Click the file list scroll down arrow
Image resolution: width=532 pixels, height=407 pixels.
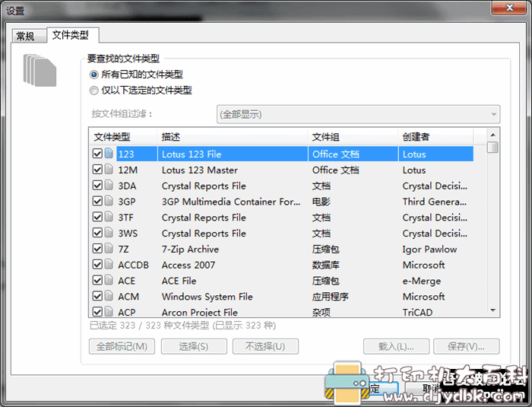(x=493, y=310)
